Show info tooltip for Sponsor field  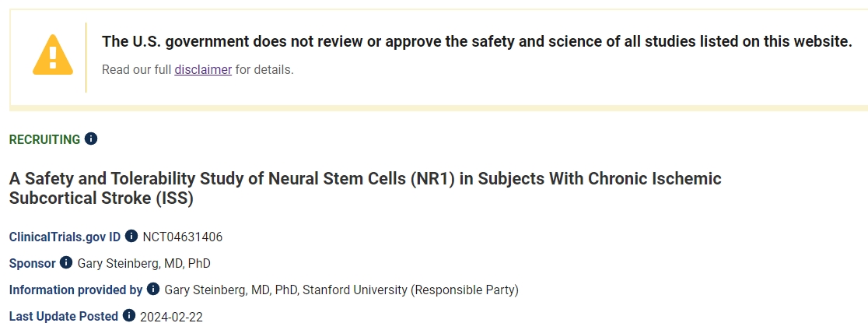pos(66,262)
